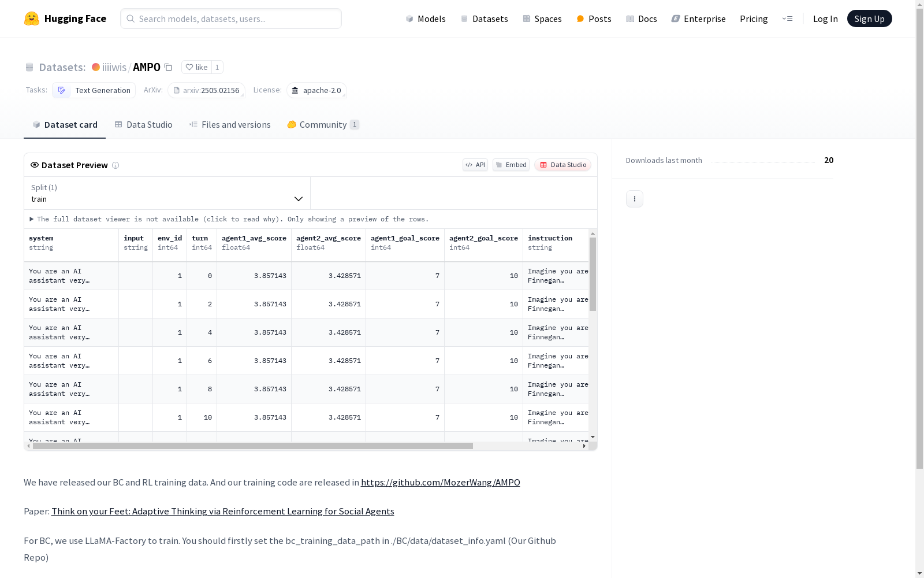Click the Embed button
This screenshot has height=578, width=924.
(511, 165)
